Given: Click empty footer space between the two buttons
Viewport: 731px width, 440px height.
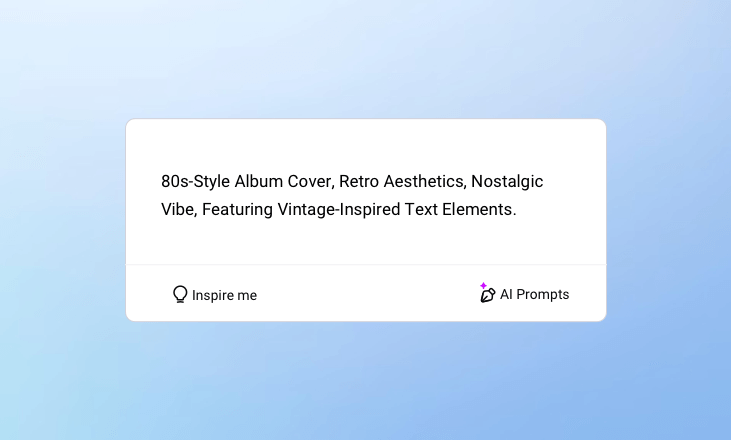Looking at the screenshot, I should click(365, 294).
